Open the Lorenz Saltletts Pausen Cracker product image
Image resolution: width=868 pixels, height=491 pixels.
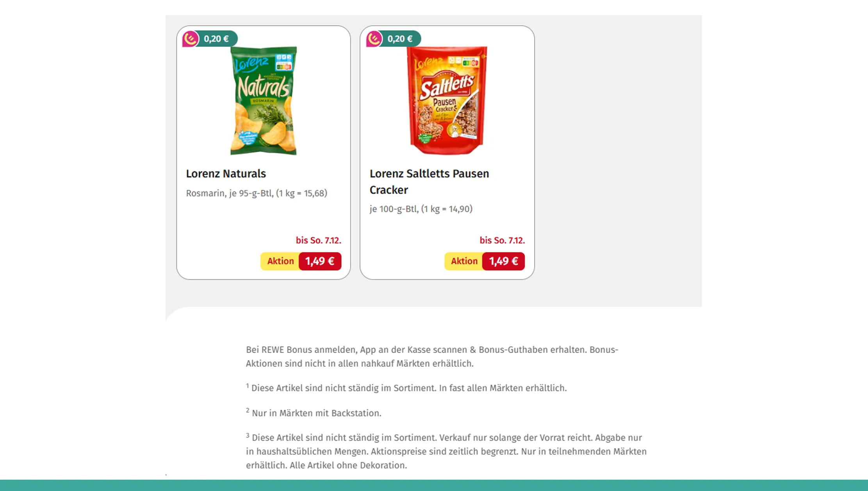click(x=446, y=102)
